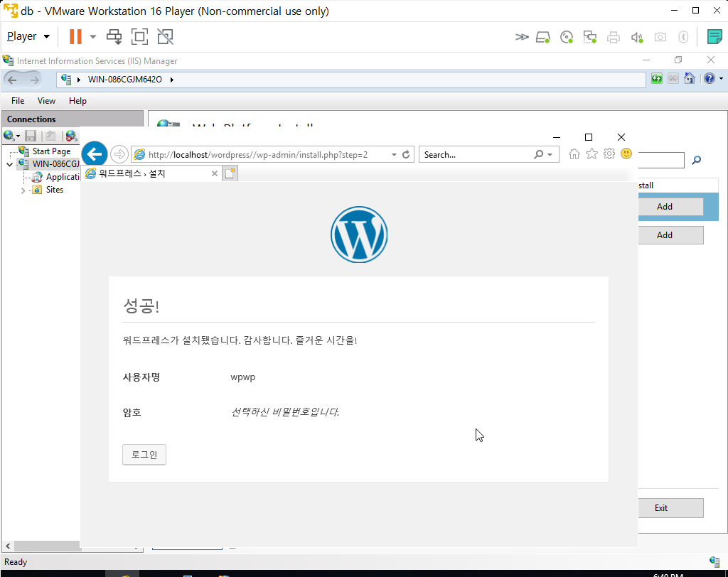The image size is (728, 577).
Task: Open IE favorites star icon
Action: pos(591,154)
